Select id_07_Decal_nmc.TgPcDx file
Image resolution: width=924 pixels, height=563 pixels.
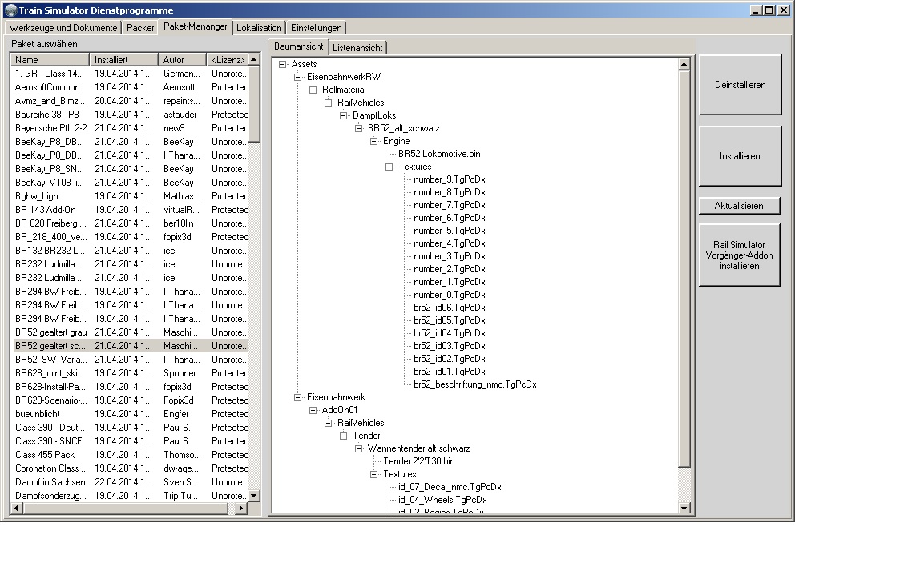click(450, 487)
